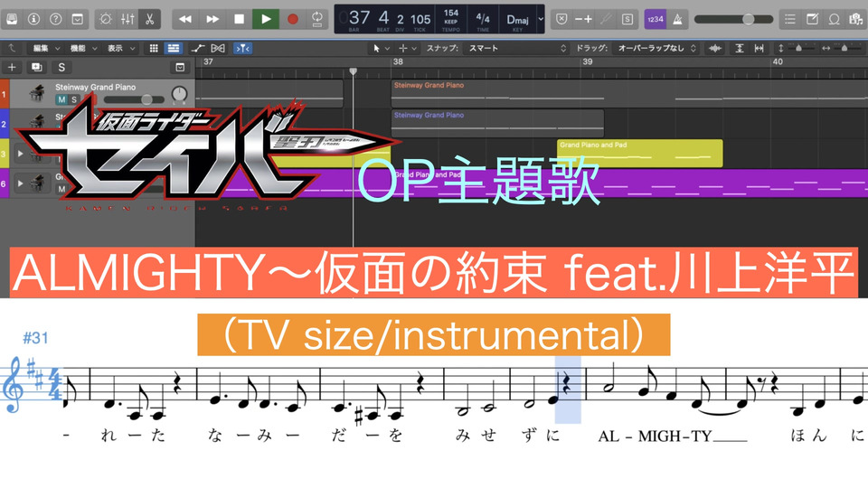This screenshot has width=868, height=488.
Task: Open the Library panel icon
Action: (x=12, y=19)
